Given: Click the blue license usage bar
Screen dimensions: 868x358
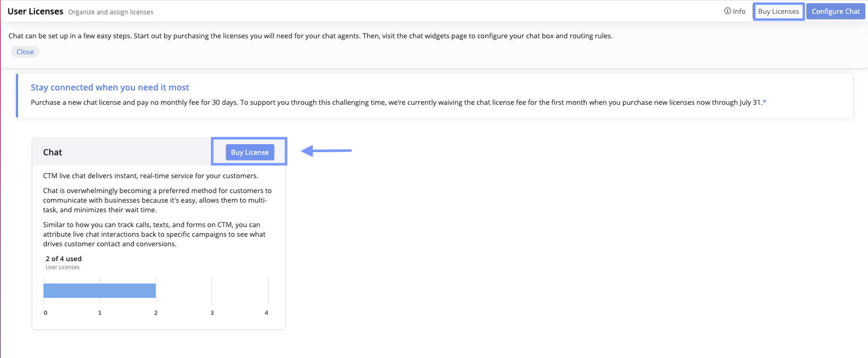Looking at the screenshot, I should pos(99,290).
